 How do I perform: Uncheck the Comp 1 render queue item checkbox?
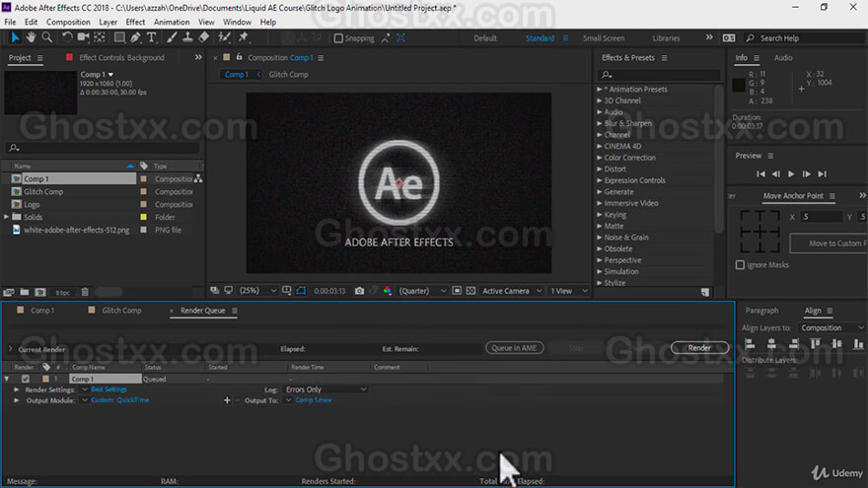[26, 379]
